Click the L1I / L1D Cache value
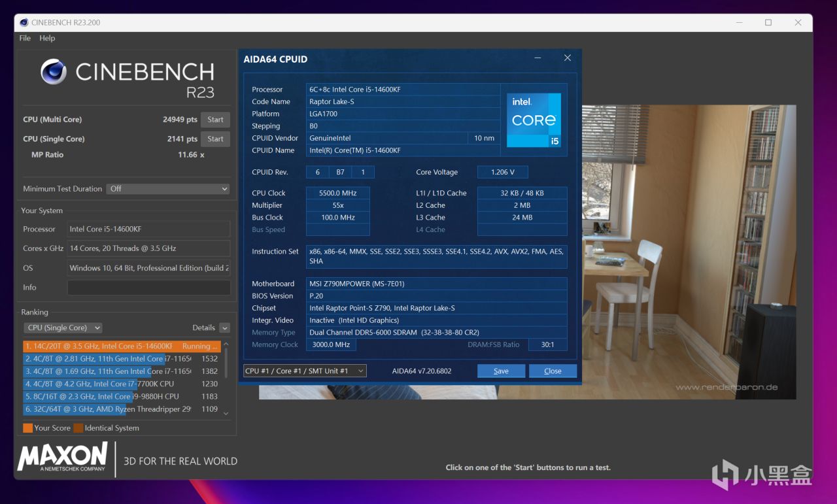This screenshot has width=837, height=504. [522, 193]
